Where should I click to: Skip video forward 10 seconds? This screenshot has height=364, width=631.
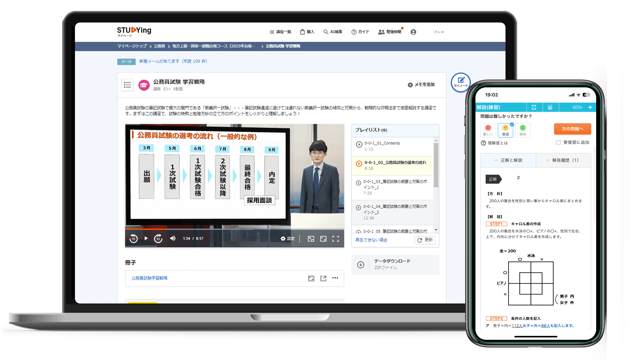click(158, 238)
